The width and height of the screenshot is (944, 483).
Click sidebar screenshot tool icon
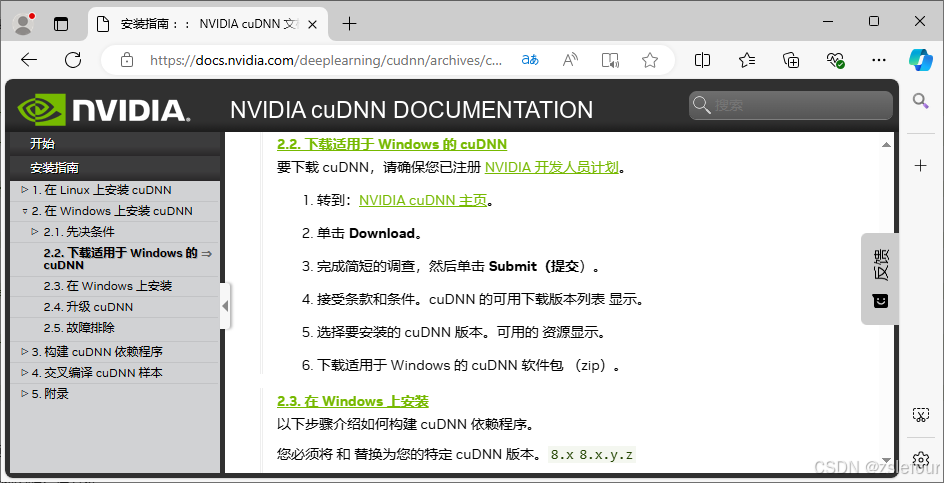coord(921,414)
